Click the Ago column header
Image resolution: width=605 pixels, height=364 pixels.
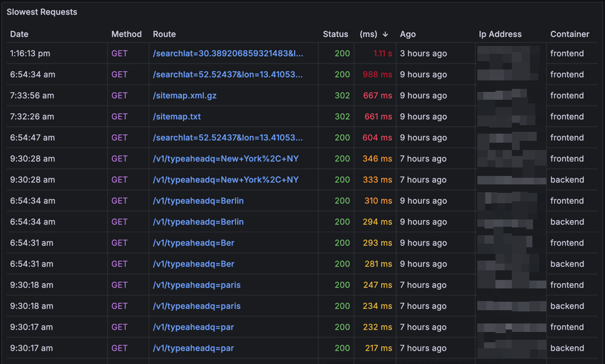[408, 34]
